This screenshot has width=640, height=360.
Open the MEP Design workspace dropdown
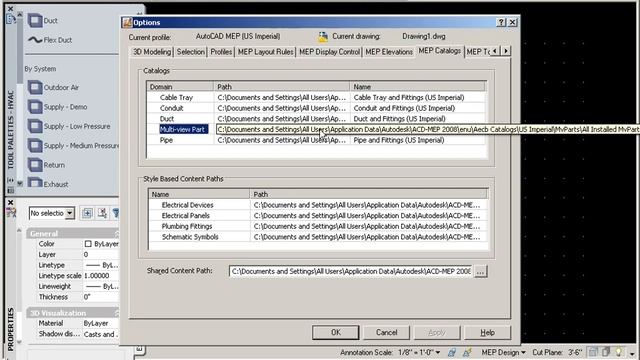coord(523,352)
